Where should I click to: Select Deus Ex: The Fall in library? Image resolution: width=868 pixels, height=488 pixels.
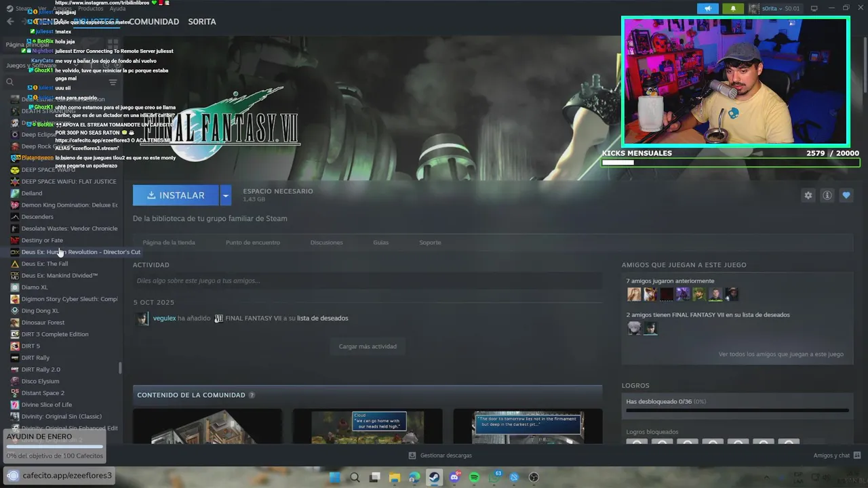point(45,264)
